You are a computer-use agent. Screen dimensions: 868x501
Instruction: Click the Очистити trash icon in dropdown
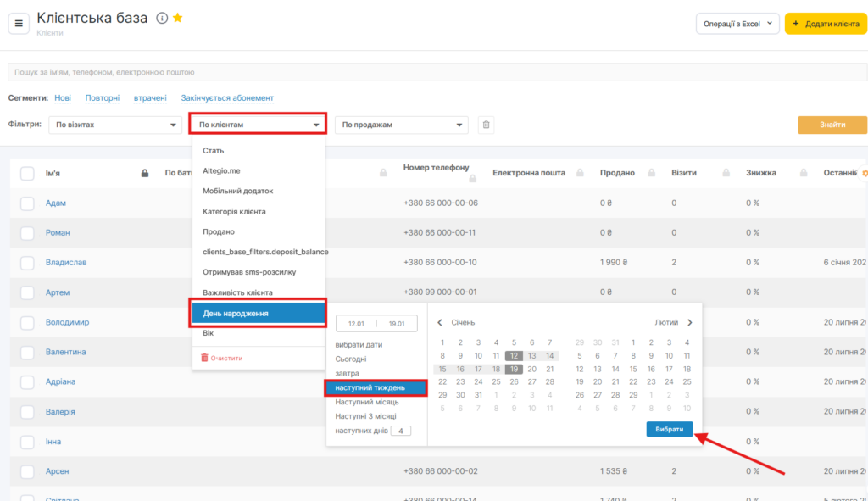click(x=204, y=358)
